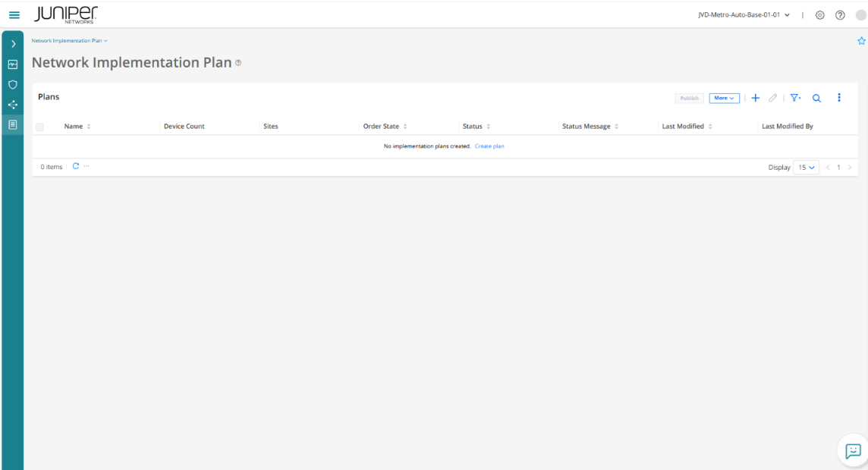Viewport: 868px width, 470px height.
Task: Expand the JVD-Metro-Auto-Base-01-01 organization selector
Action: point(744,15)
